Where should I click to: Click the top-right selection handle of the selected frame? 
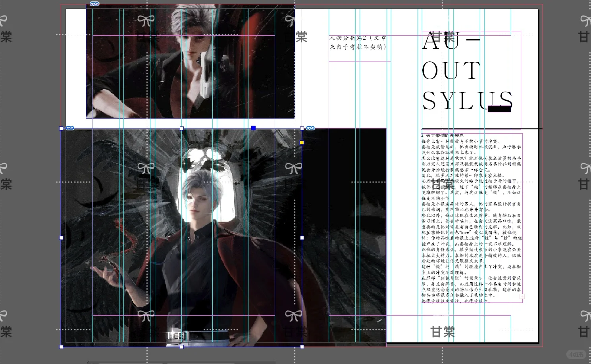[302, 128]
